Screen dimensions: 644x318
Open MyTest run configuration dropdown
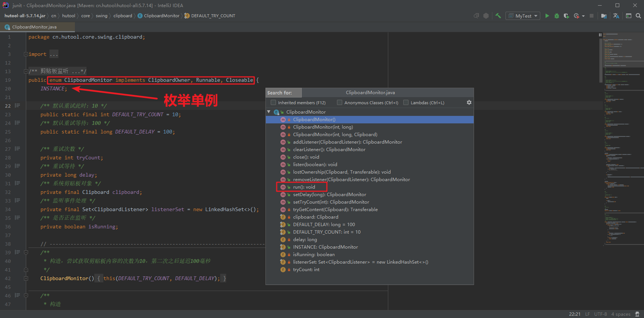[523, 16]
